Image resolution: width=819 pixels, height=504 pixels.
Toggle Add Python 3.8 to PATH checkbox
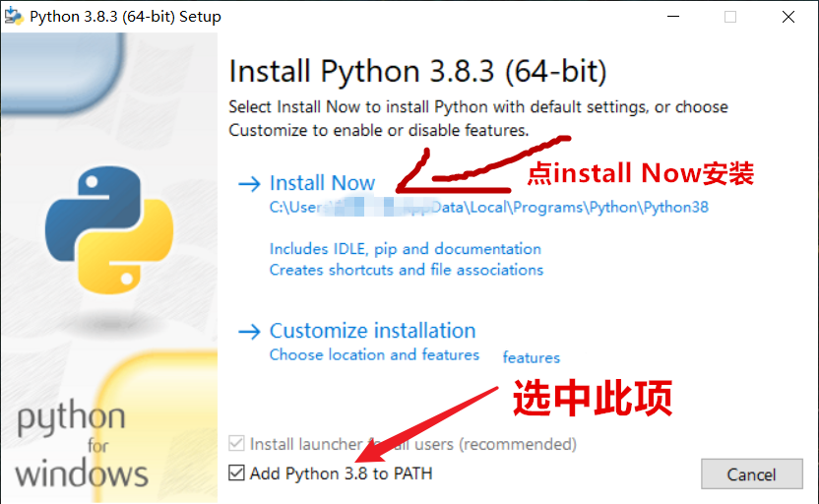(x=236, y=473)
